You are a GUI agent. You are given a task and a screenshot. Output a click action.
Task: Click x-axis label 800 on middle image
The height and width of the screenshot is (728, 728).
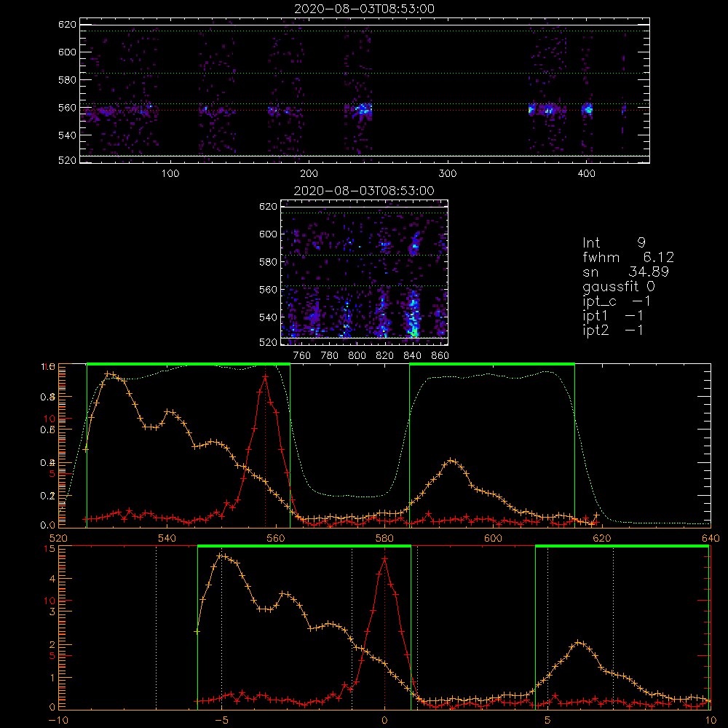(x=357, y=356)
